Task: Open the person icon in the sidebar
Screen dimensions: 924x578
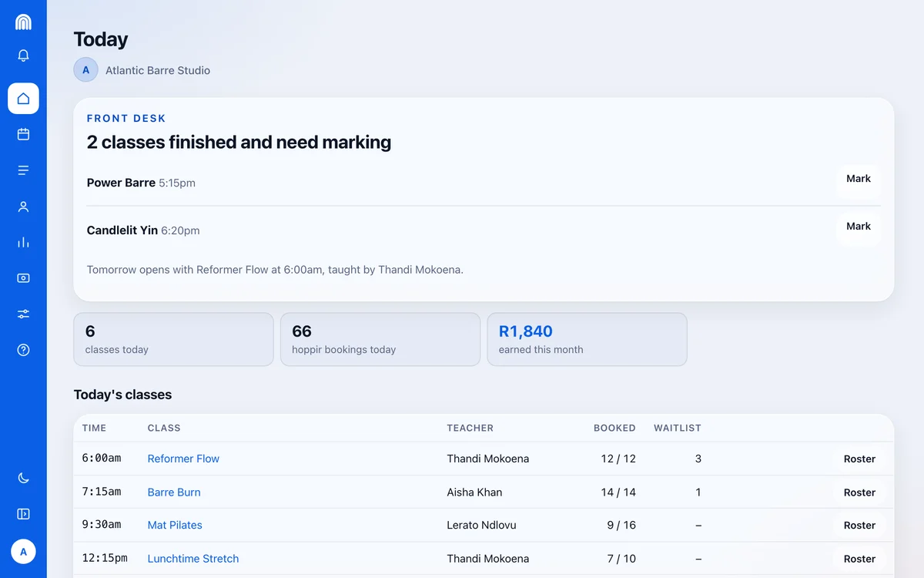Action: 23,207
